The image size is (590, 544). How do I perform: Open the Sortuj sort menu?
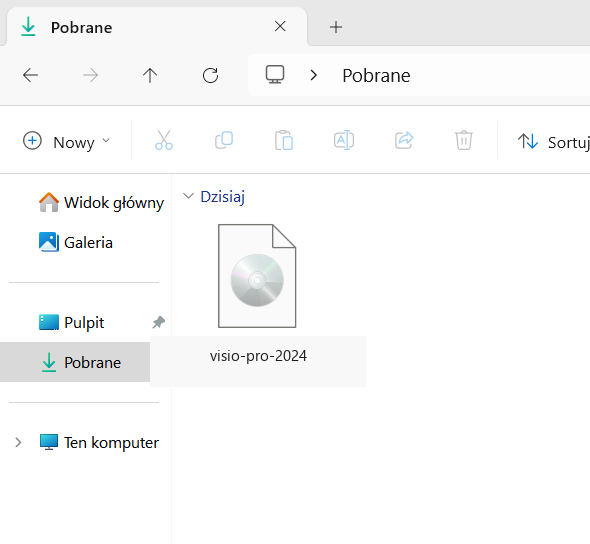(x=553, y=142)
